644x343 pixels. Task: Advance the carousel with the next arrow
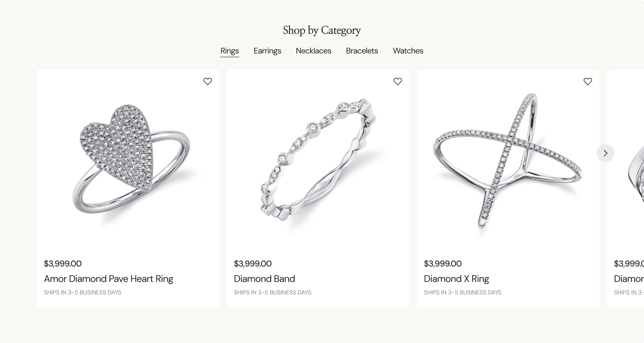click(x=605, y=153)
